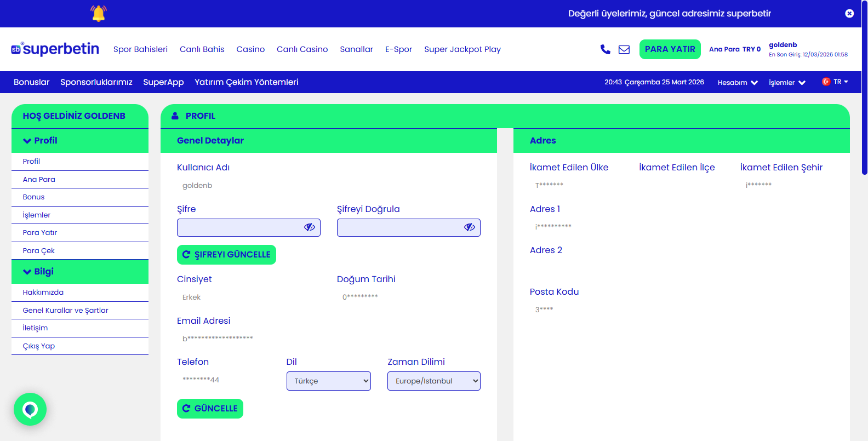Click the ŞIFREYI GÜNCELLE button
Screen dimensions: 868x441
coord(226,255)
